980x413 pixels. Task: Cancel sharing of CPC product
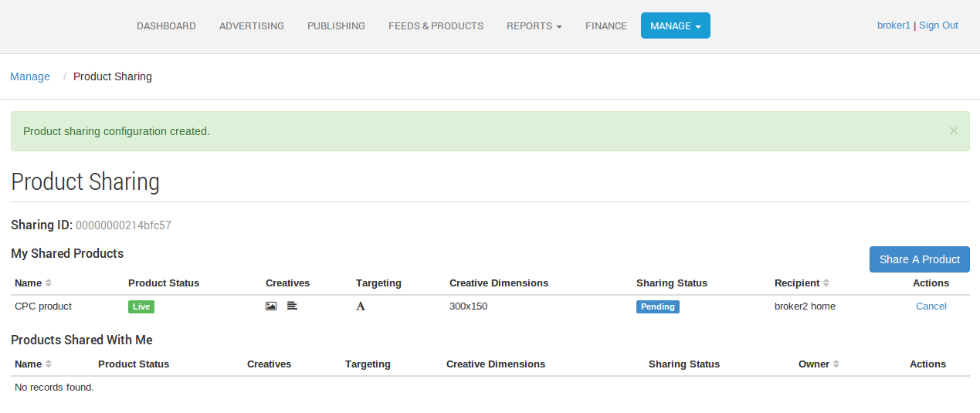pos(931,306)
